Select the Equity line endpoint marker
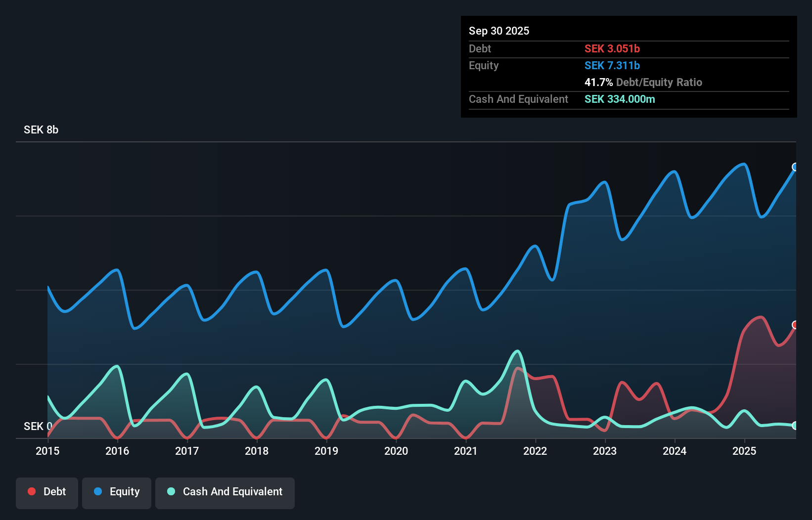The width and height of the screenshot is (812, 520). point(795,167)
